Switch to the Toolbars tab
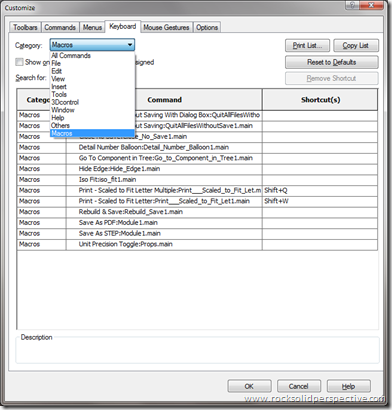Viewport: 392px width, 410px height. (25, 27)
